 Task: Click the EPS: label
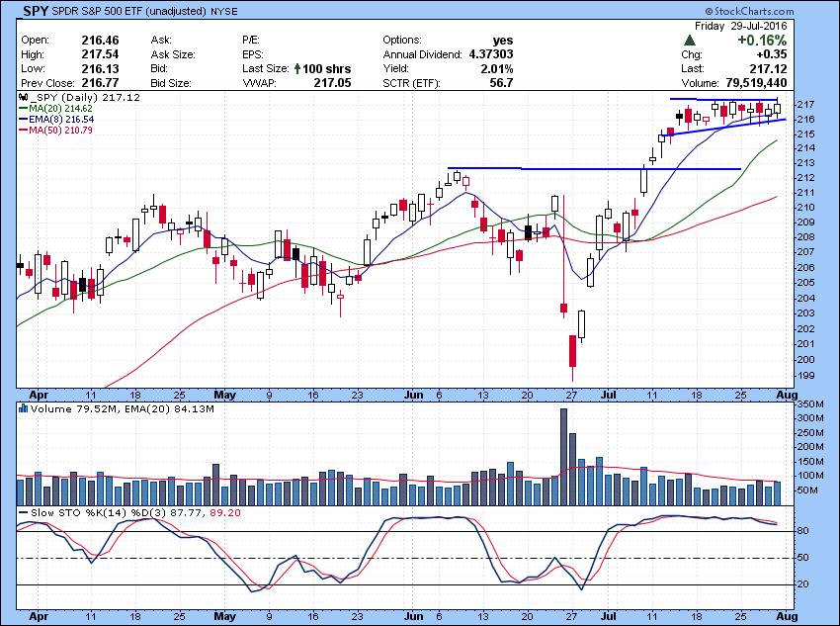click(253, 54)
